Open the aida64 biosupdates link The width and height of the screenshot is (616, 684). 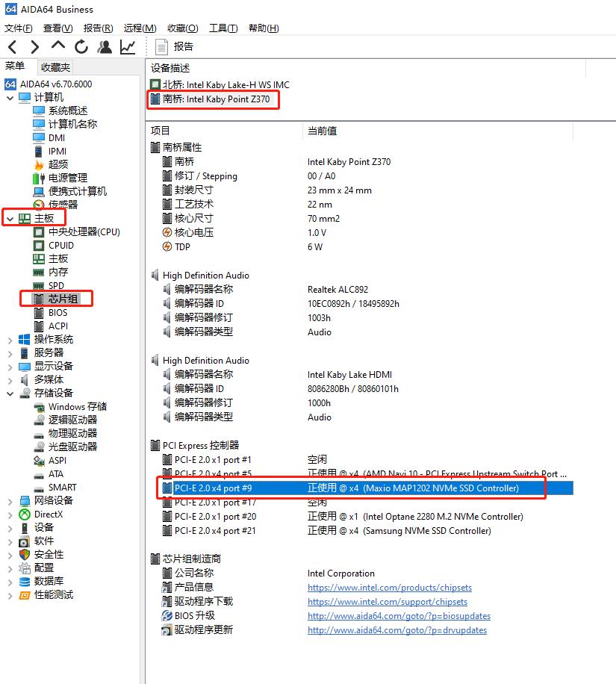[x=399, y=616]
